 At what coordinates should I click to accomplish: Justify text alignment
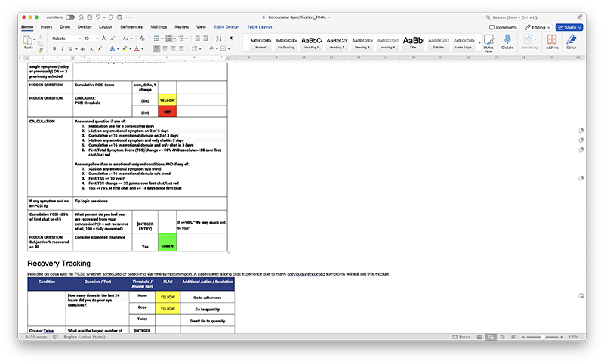[x=181, y=49]
